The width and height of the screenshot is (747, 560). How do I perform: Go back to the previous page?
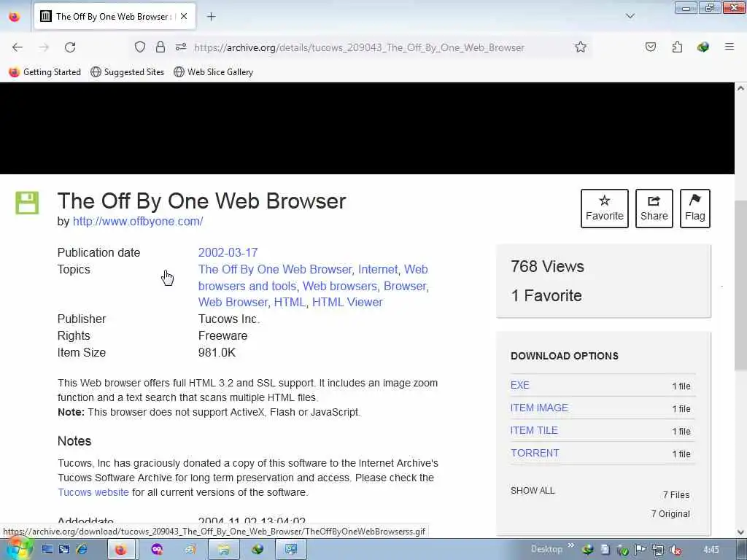18,47
